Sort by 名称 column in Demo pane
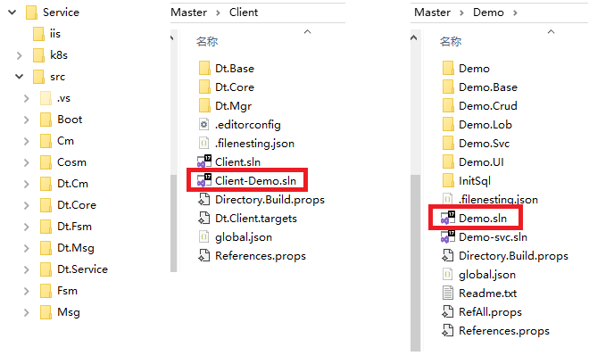The width and height of the screenshot is (589, 364). (450, 41)
